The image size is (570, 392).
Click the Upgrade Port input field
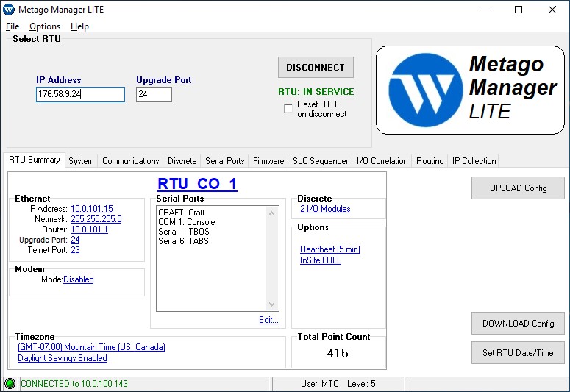154,95
